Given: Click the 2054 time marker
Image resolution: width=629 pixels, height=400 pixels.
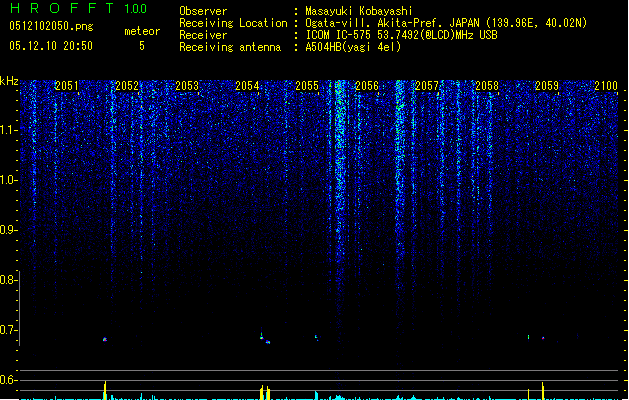Looking at the screenshot, I should (247, 86).
